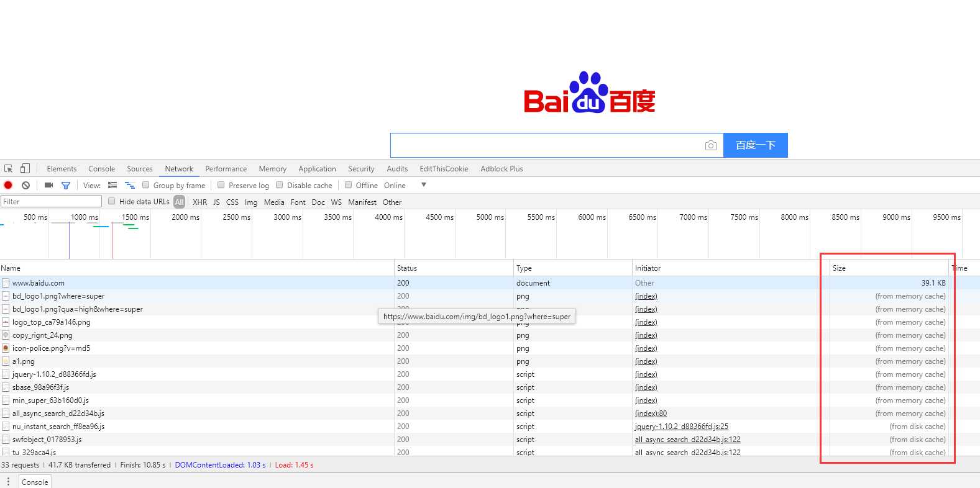Sort by the Status column header
Screen dimensions: 980x488
pos(454,268)
